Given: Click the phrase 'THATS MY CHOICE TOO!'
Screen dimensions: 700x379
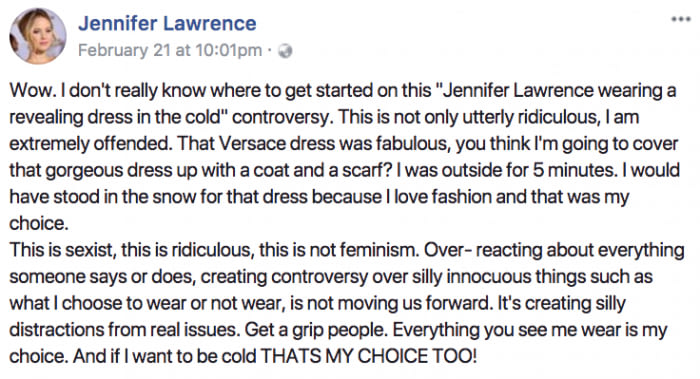Looking at the screenshot, I should coord(369,356).
